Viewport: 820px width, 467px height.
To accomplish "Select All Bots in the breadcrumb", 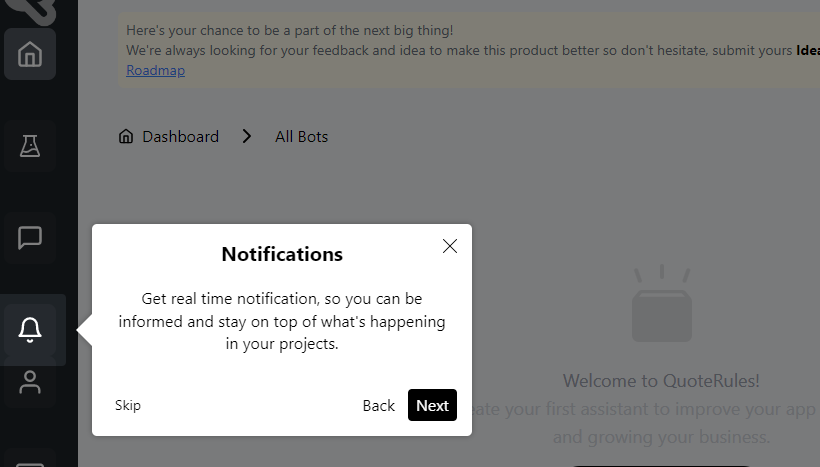I will [302, 136].
